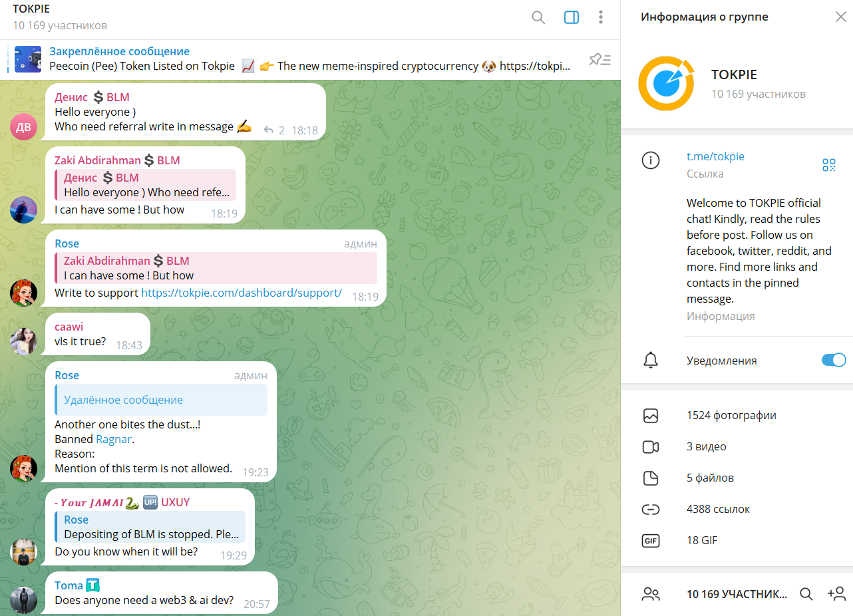Viewport: 853px width, 616px height.
Task: Click the files icon in shared media
Action: [x=650, y=478]
